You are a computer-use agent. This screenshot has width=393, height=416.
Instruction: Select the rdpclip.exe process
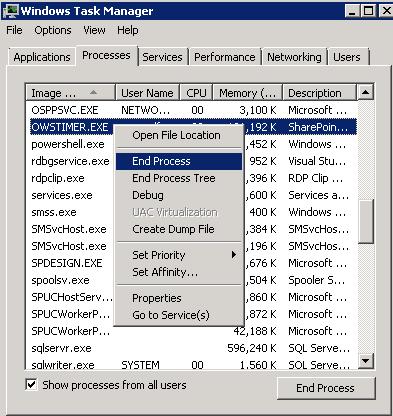coord(58,178)
